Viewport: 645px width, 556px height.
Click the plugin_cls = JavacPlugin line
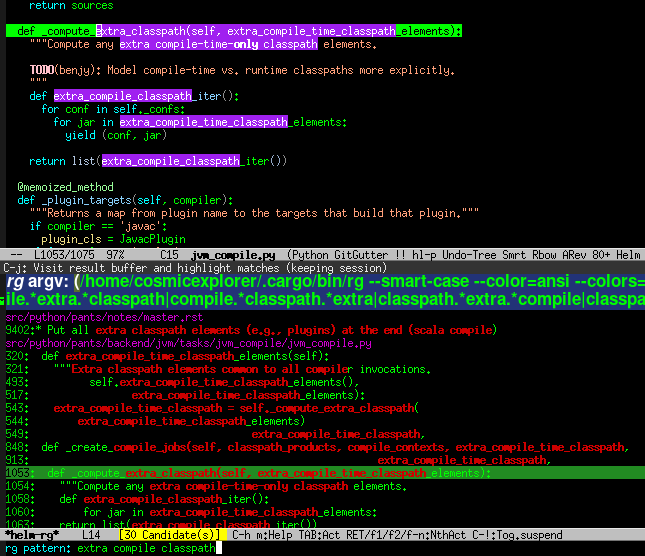pyautogui.click(x=113, y=239)
